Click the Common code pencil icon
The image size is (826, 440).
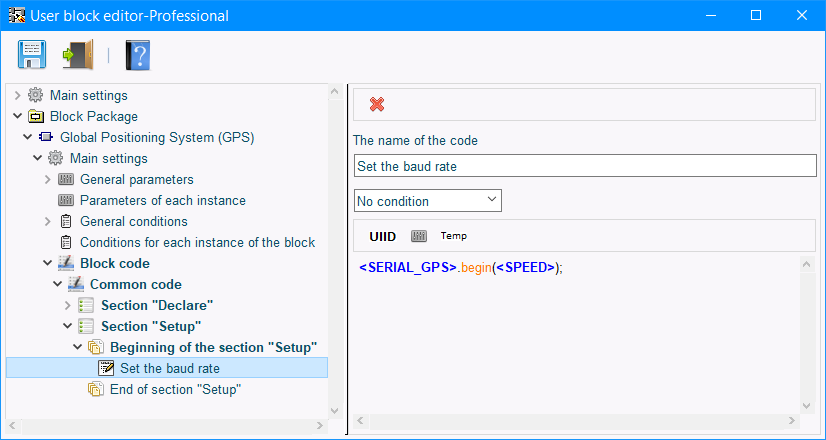tap(76, 284)
